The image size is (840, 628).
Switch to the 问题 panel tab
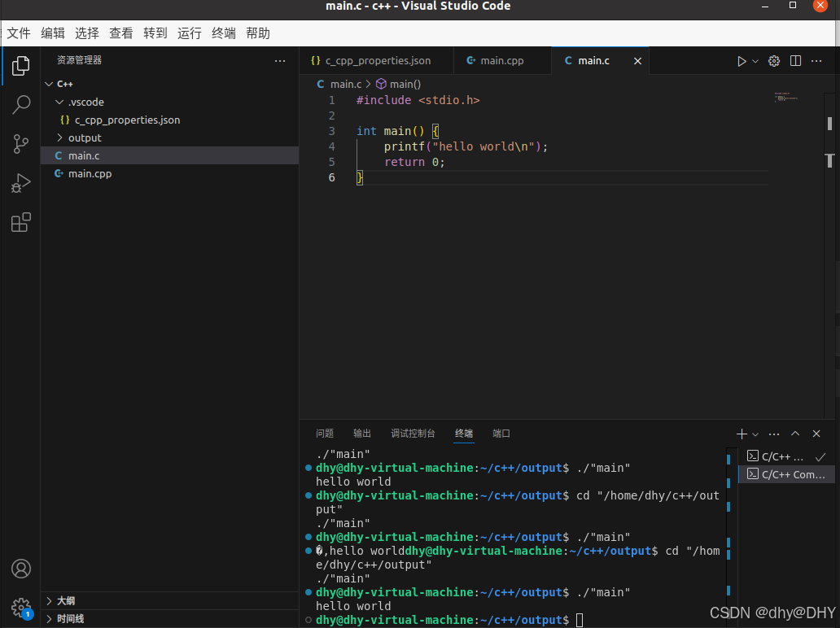325,433
